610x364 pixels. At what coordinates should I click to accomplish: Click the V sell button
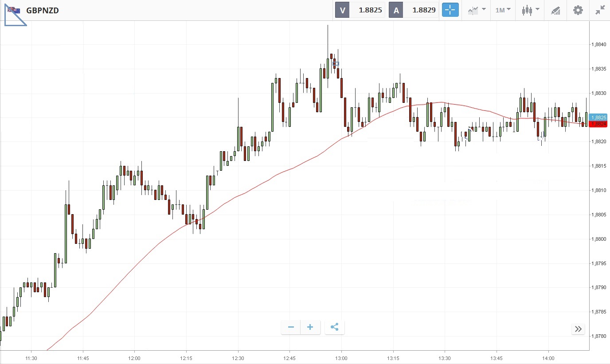click(x=342, y=10)
